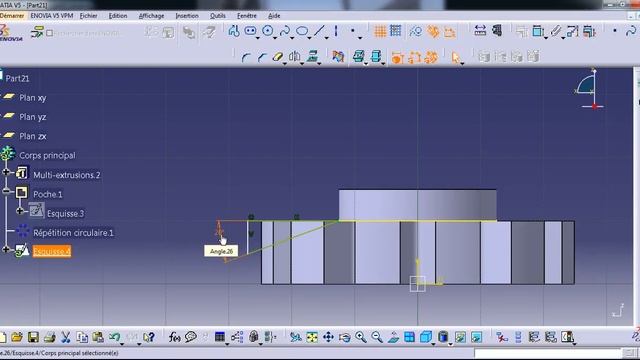Open the Circle tool dropdown arrow
Image resolution: width=640 pixels, height=360 pixels.
[275, 38]
